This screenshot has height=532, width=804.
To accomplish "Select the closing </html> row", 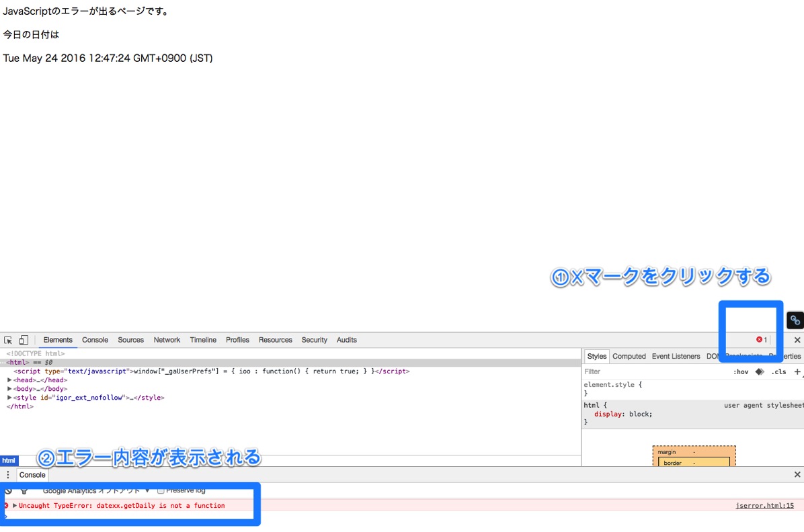I will tap(290, 406).
